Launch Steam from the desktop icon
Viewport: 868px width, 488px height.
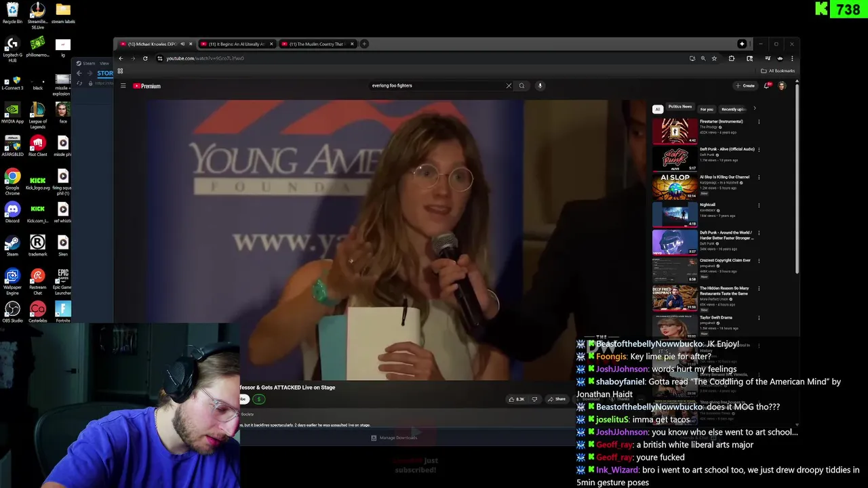12,246
